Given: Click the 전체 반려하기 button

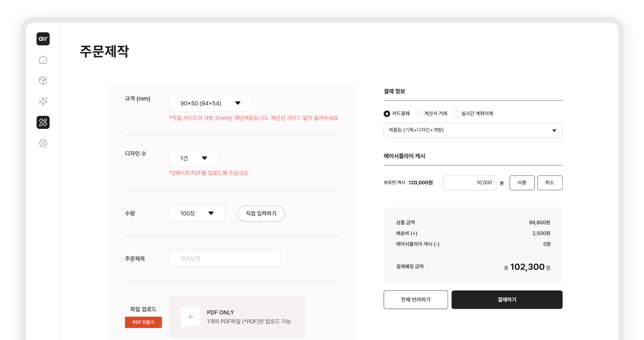Looking at the screenshot, I should [x=416, y=299].
